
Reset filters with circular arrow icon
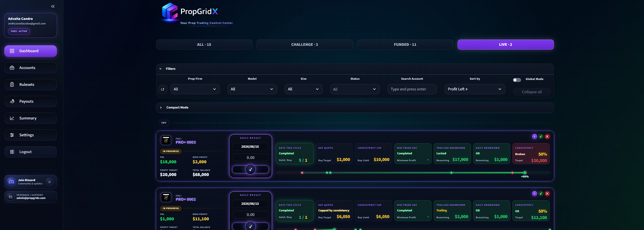click(x=162, y=89)
